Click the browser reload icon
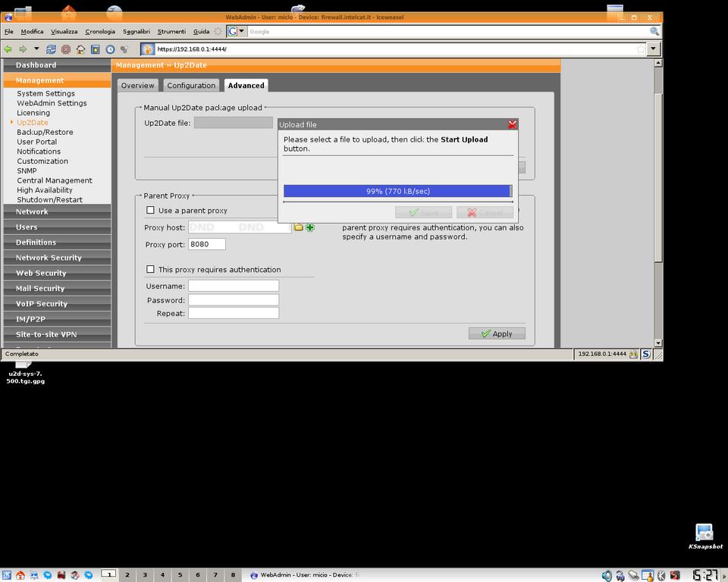The image size is (728, 582). pos(51,49)
